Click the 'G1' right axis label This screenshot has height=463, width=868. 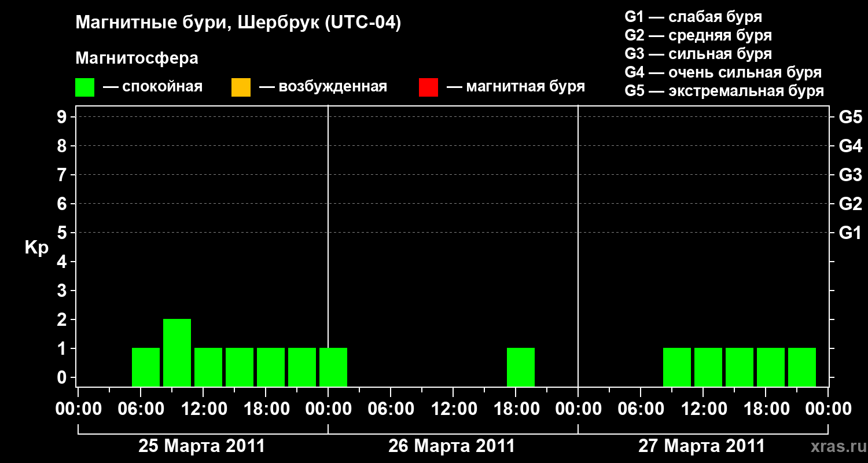[x=850, y=233]
